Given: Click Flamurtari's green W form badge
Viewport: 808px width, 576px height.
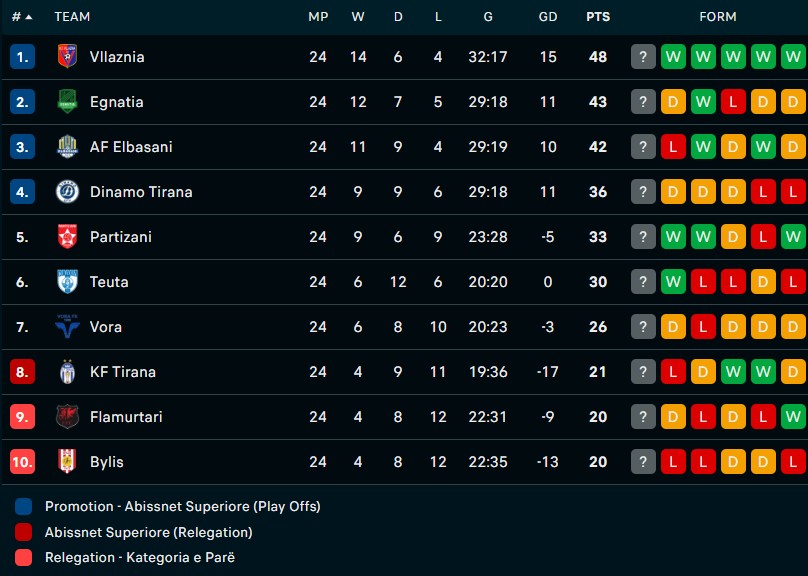Looking at the screenshot, I should point(793,417).
